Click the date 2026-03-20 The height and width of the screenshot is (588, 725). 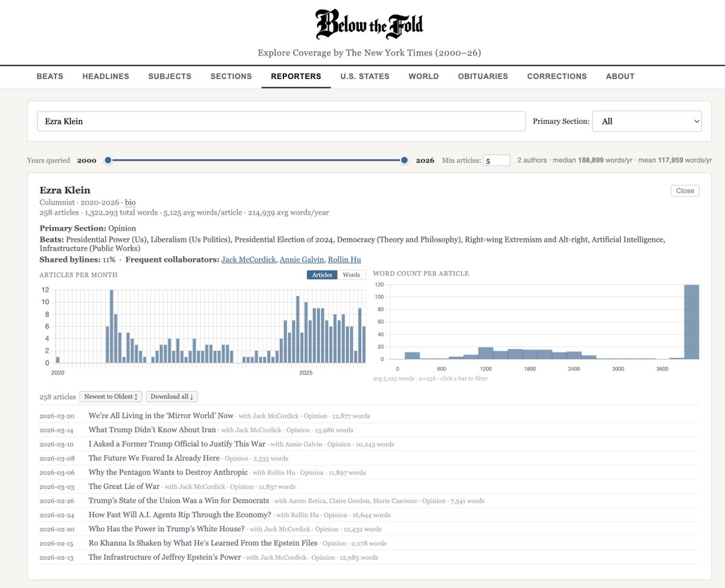click(x=57, y=416)
